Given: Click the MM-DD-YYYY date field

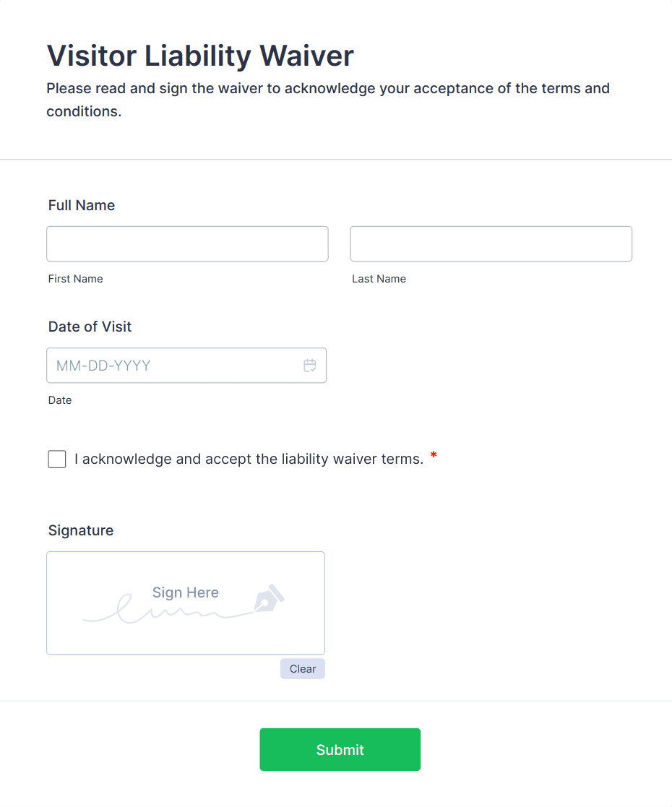Looking at the screenshot, I should click(173, 366).
